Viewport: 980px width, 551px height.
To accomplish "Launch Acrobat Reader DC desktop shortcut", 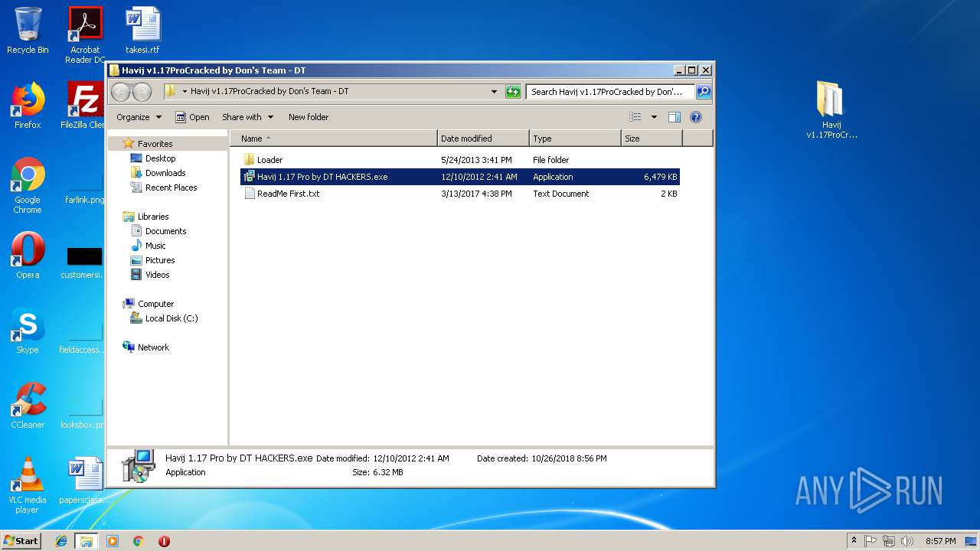I will (x=85, y=35).
